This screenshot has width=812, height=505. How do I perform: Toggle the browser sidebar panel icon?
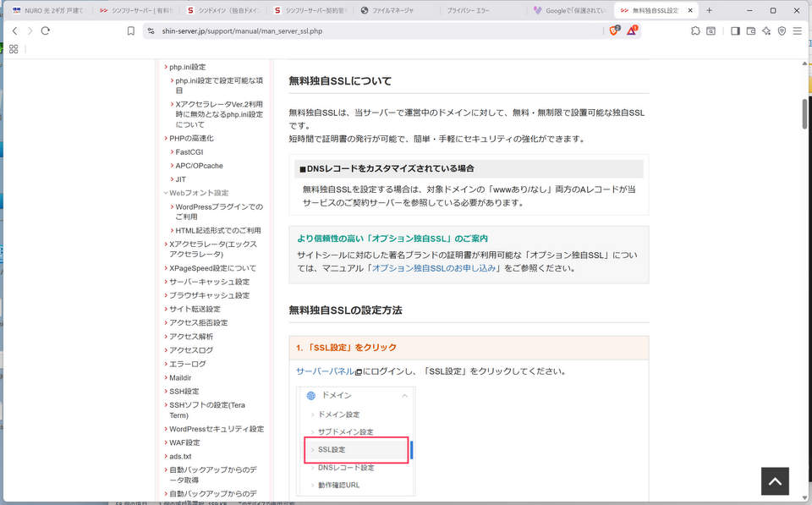pos(734,30)
